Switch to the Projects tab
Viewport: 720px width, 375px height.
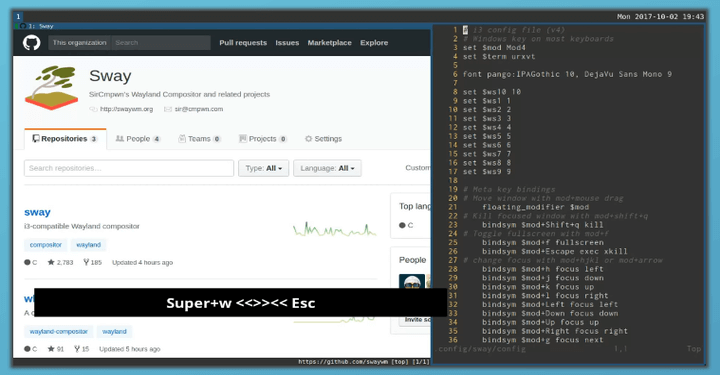(263, 139)
